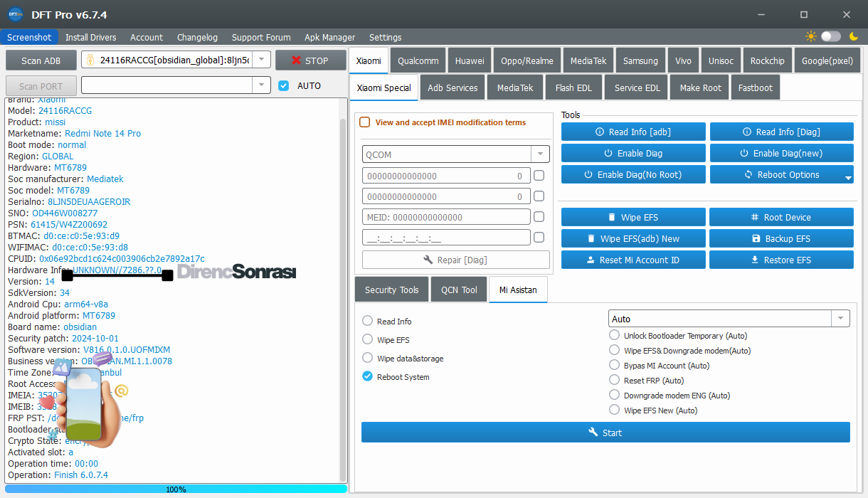Click the download icon on Restore EFS

point(754,260)
